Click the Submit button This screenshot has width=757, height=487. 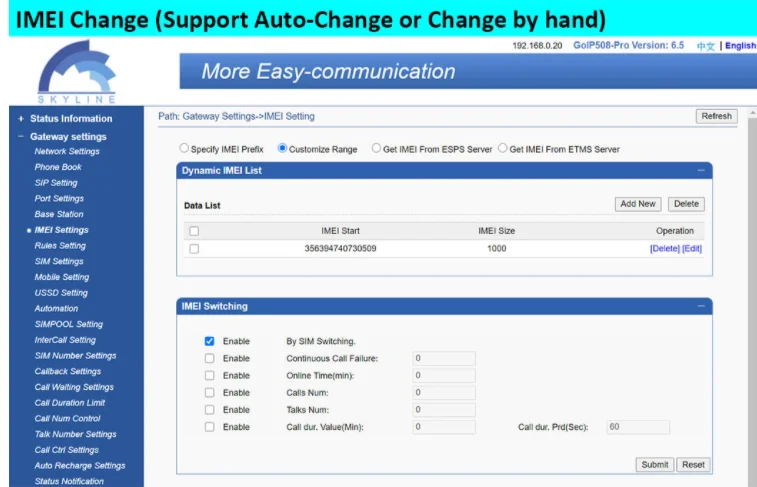(654, 465)
